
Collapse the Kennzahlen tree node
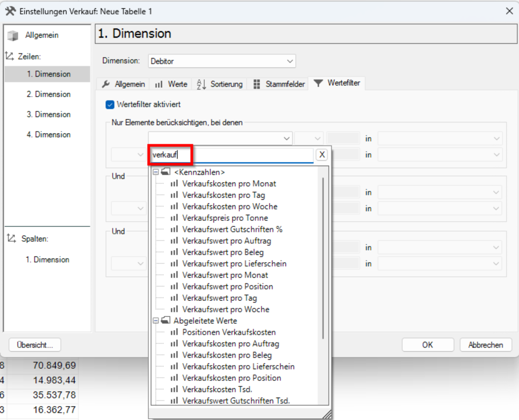coord(156,172)
